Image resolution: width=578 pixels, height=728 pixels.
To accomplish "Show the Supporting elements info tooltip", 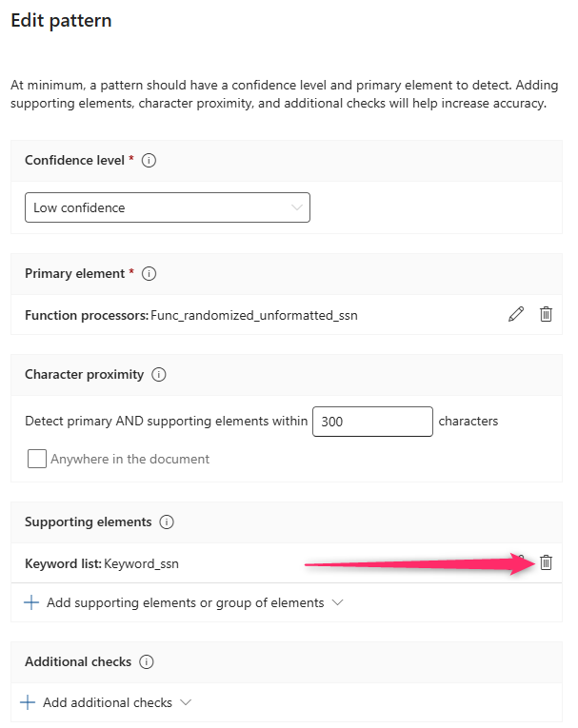I will pyautogui.click(x=167, y=522).
